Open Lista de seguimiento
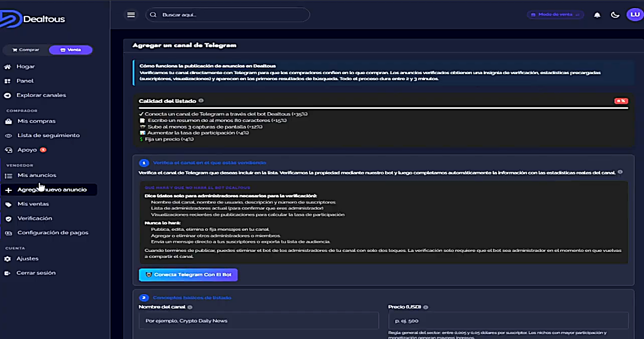 click(48, 135)
